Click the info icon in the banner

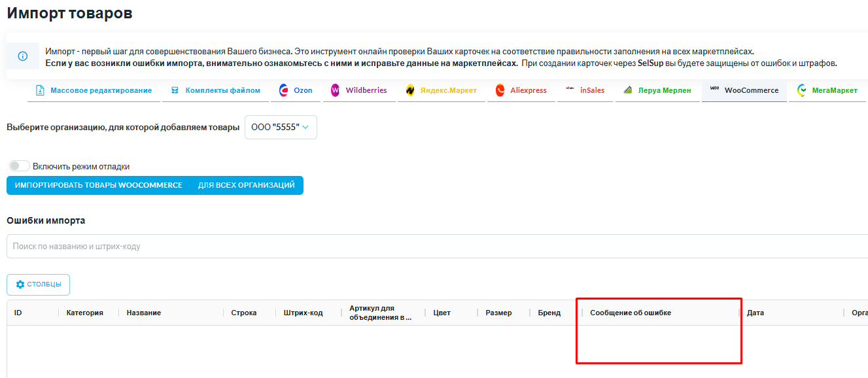pos(23,56)
